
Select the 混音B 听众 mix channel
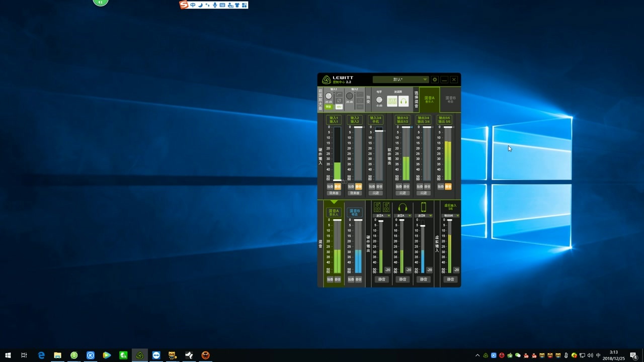[x=355, y=212]
